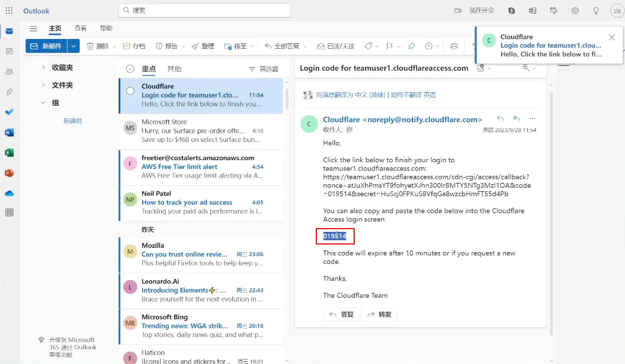
Task: Open New mail dropdown arrow
Action: coord(73,46)
